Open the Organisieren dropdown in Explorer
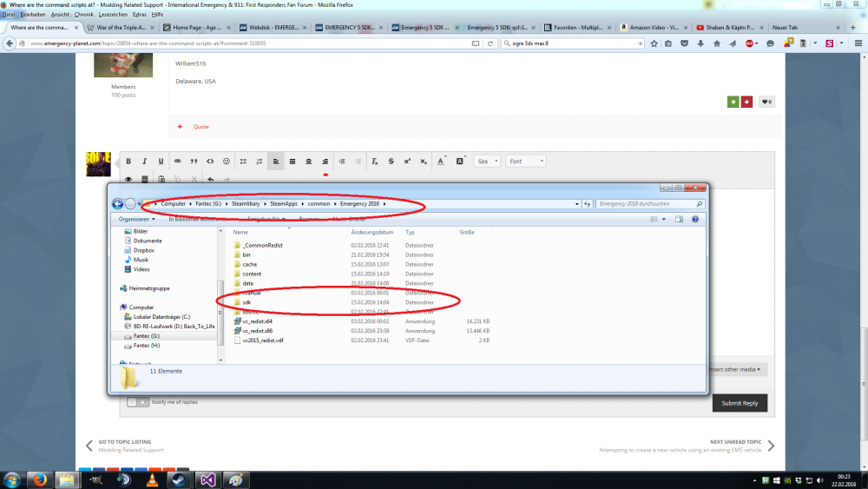 tap(137, 219)
